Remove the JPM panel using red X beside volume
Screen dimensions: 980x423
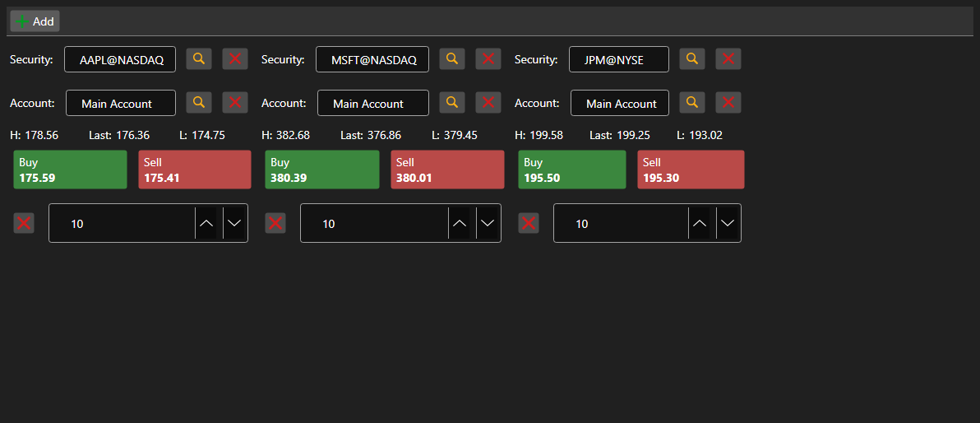[x=529, y=223]
